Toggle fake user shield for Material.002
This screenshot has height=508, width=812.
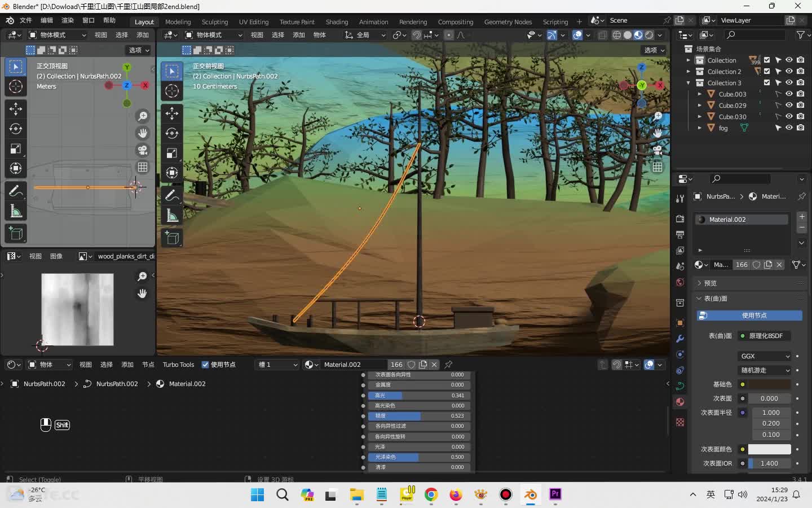(412, 365)
